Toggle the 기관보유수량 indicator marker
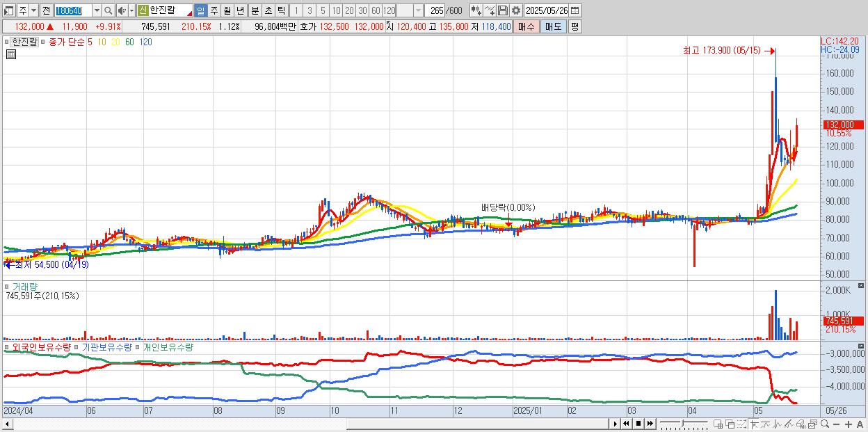 [77, 346]
